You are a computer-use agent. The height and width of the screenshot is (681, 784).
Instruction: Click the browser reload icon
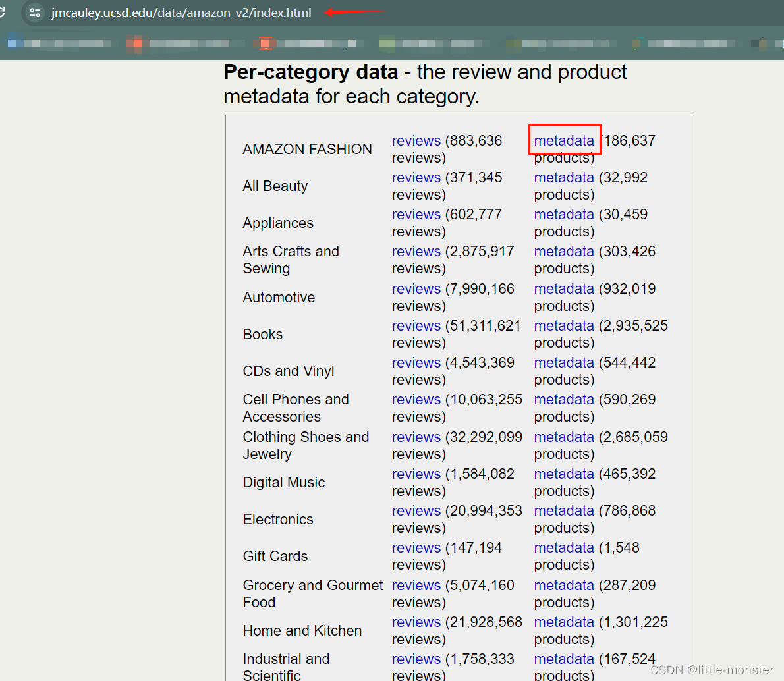[x=2, y=13]
